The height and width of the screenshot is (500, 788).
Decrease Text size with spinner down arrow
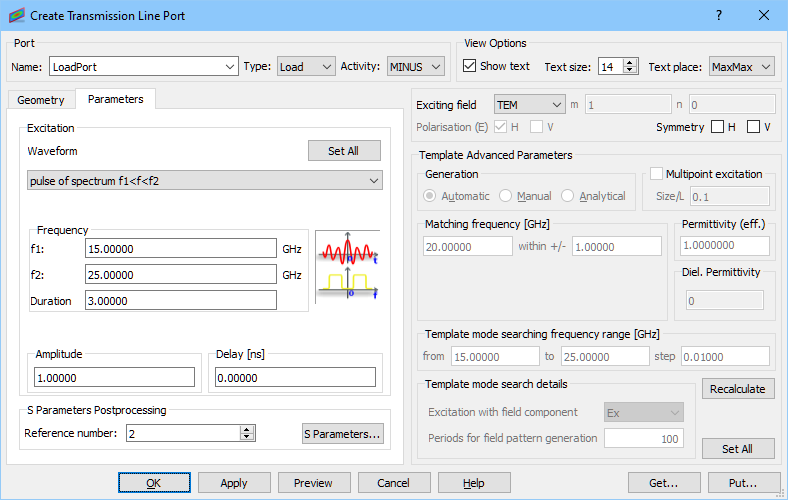(x=630, y=70)
